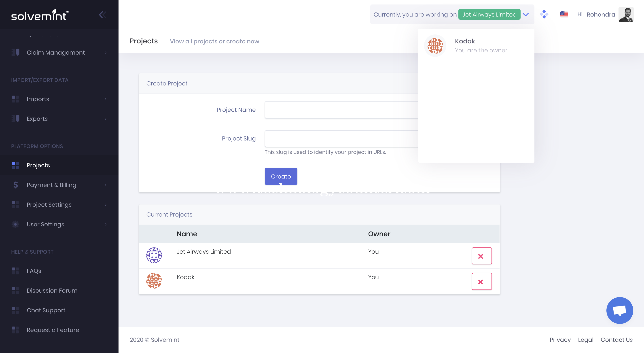Expand the Imports submenu chevron
The height and width of the screenshot is (353, 644).
106,99
